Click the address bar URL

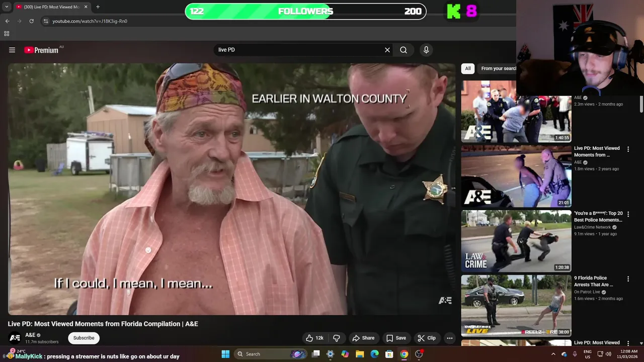click(90, 21)
